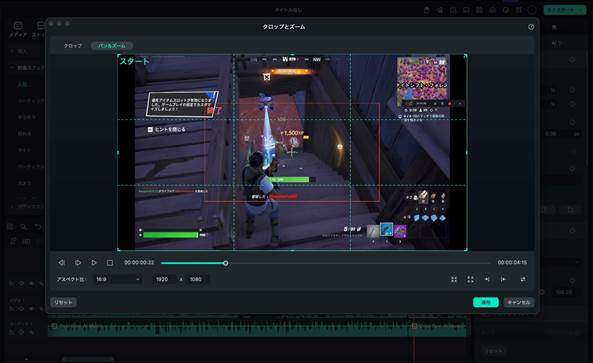Click the start frame bottom-left corner handle

tap(118, 250)
